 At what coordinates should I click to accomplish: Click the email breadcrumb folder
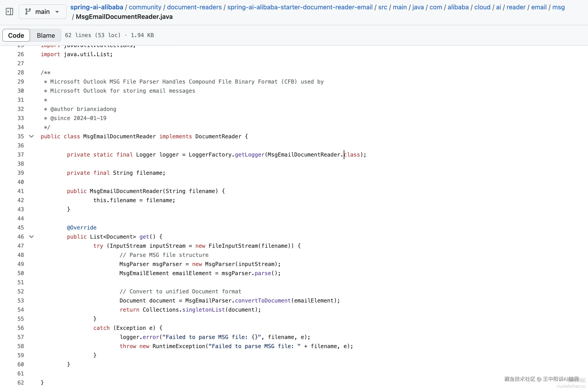539,7
